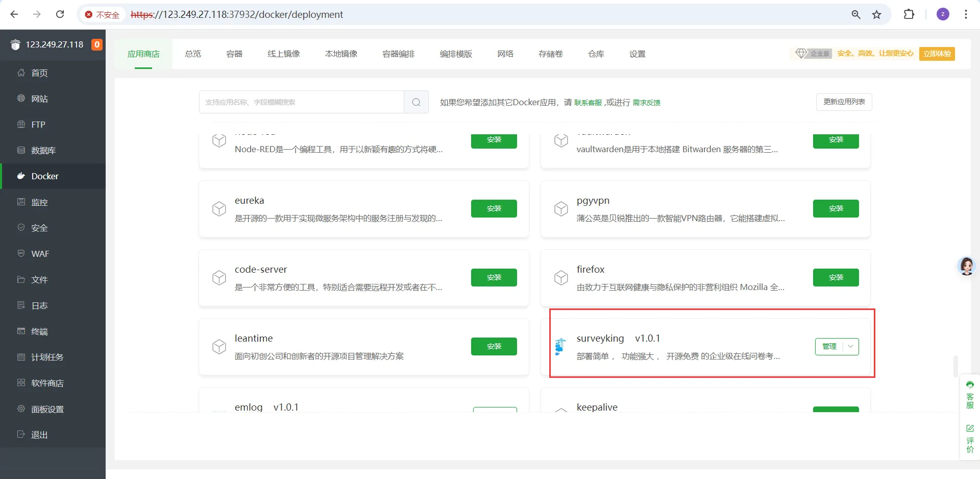The image size is (980, 479).
Task: Install the leantime app
Action: [494, 346]
